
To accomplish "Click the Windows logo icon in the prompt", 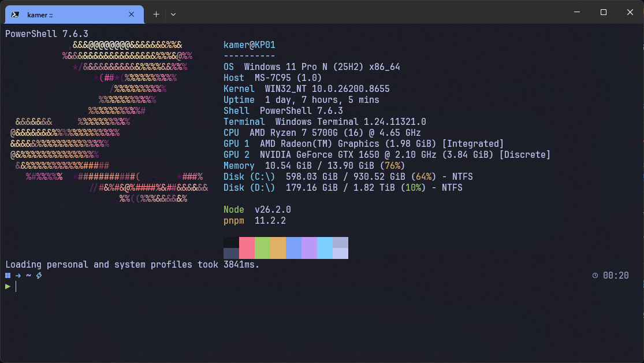I will (x=8, y=276).
